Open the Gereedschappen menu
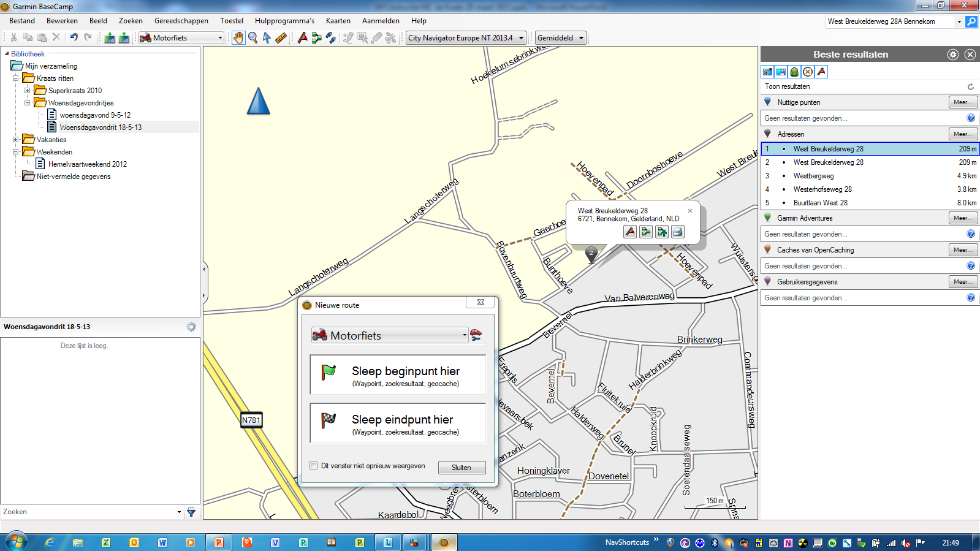 point(181,21)
